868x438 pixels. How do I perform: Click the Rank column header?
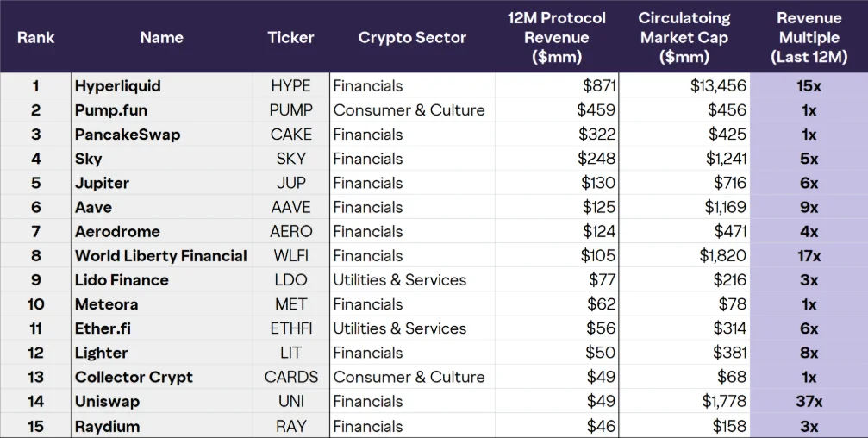pyautogui.click(x=36, y=38)
